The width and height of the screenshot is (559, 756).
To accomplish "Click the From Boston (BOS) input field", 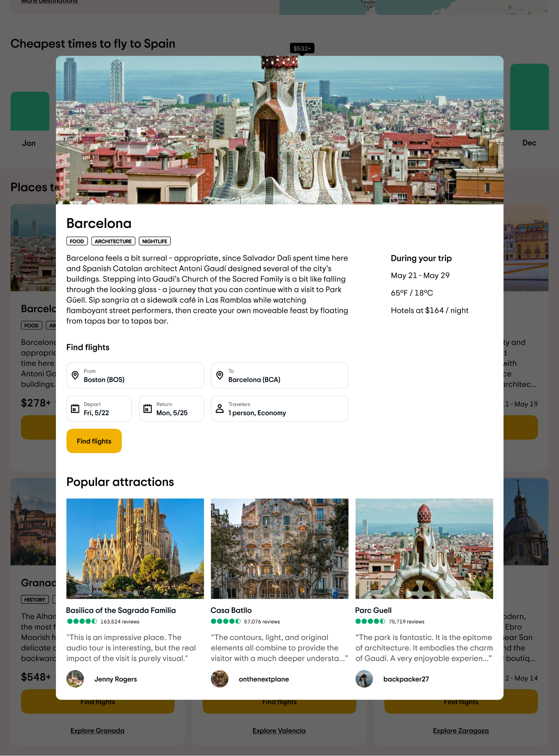I will pyautogui.click(x=135, y=376).
